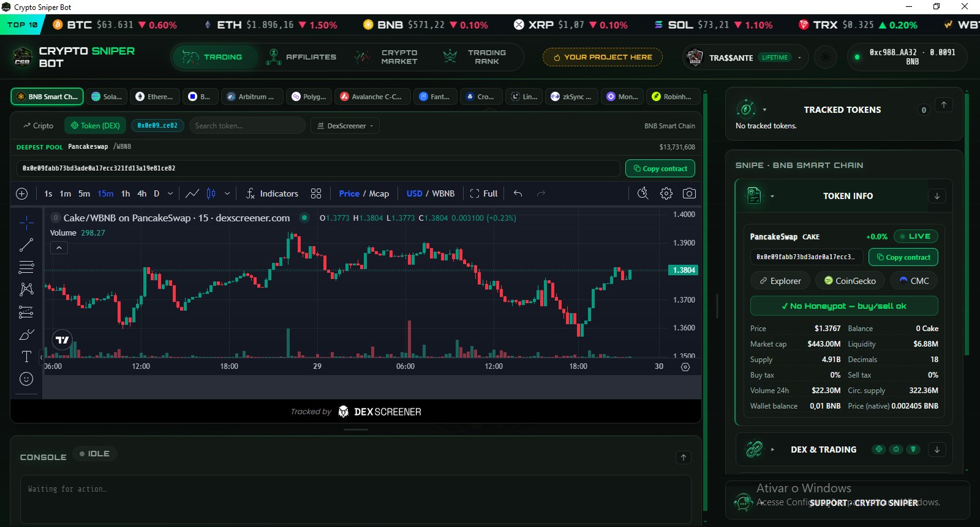Add symbol with the plus circle icon
The image size is (980, 527).
click(x=22, y=194)
